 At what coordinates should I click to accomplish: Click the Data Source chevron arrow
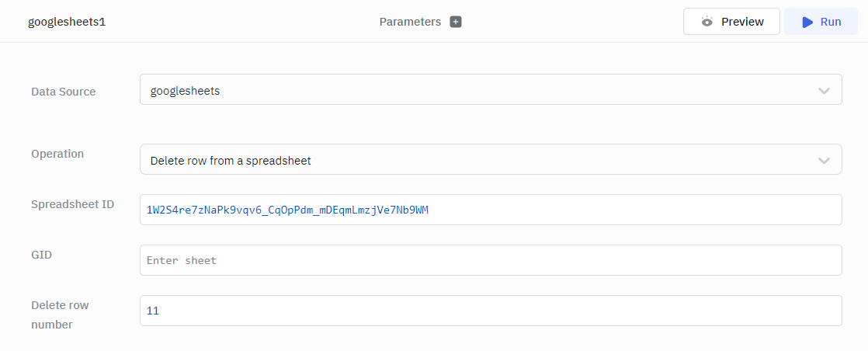[824, 91]
